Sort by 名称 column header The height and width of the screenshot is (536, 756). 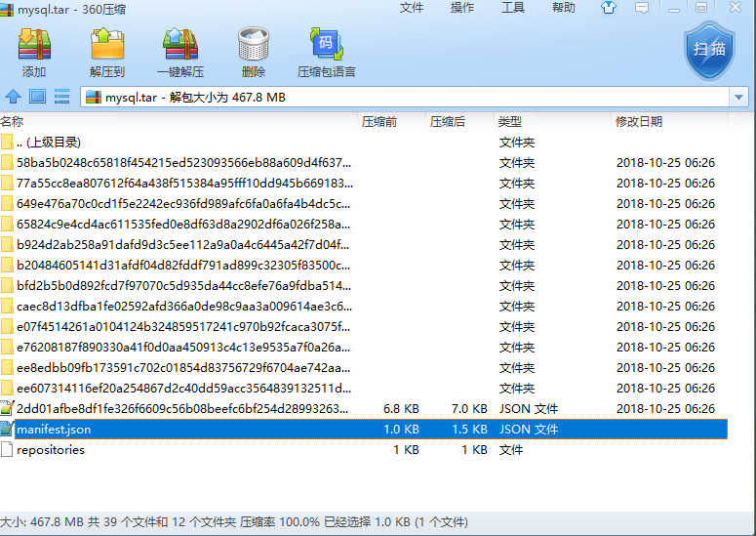click(179, 122)
